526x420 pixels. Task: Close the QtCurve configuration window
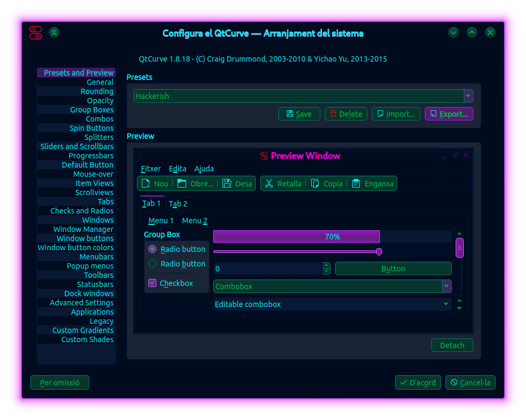click(x=490, y=32)
